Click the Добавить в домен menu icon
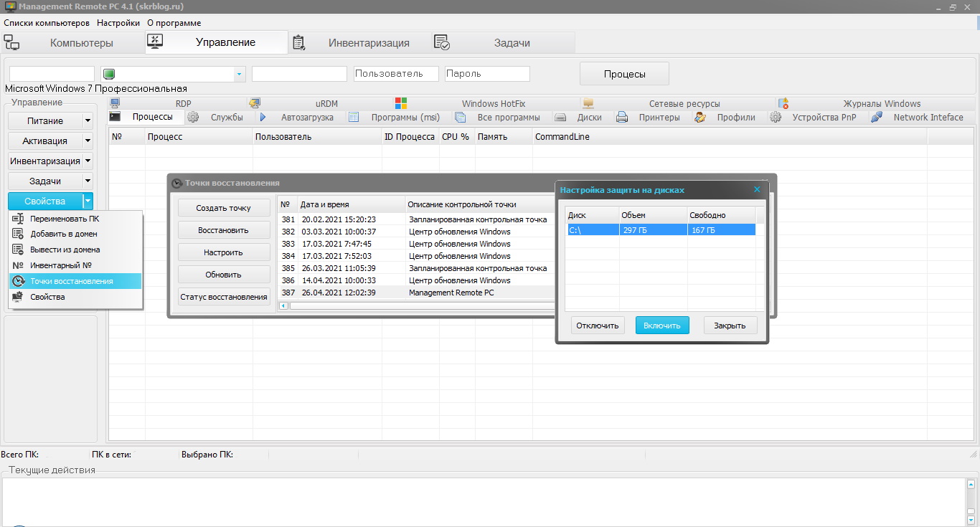Viewport: 980px width, 527px height. [x=18, y=234]
